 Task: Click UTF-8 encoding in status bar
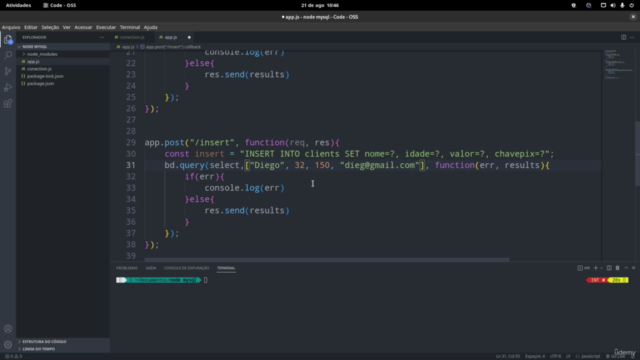tap(555, 356)
